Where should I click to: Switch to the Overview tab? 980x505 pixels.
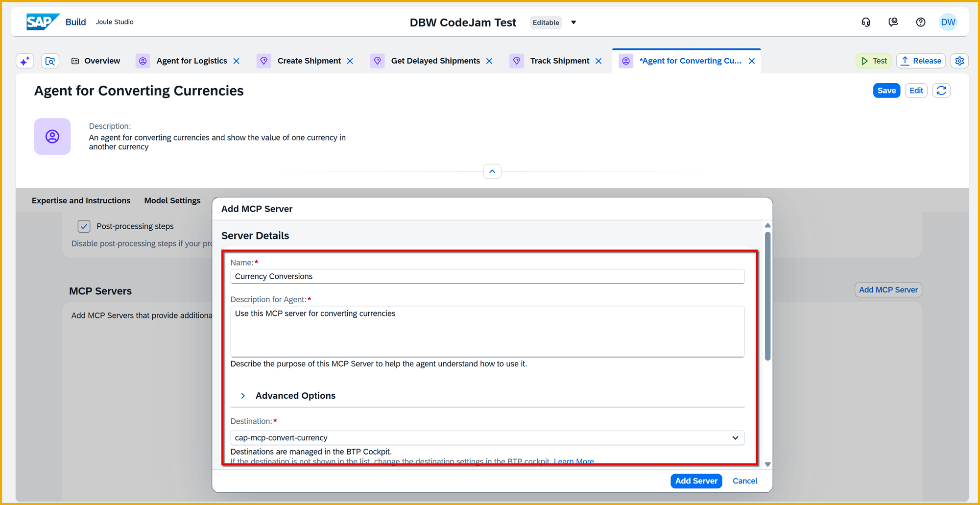[x=96, y=61]
